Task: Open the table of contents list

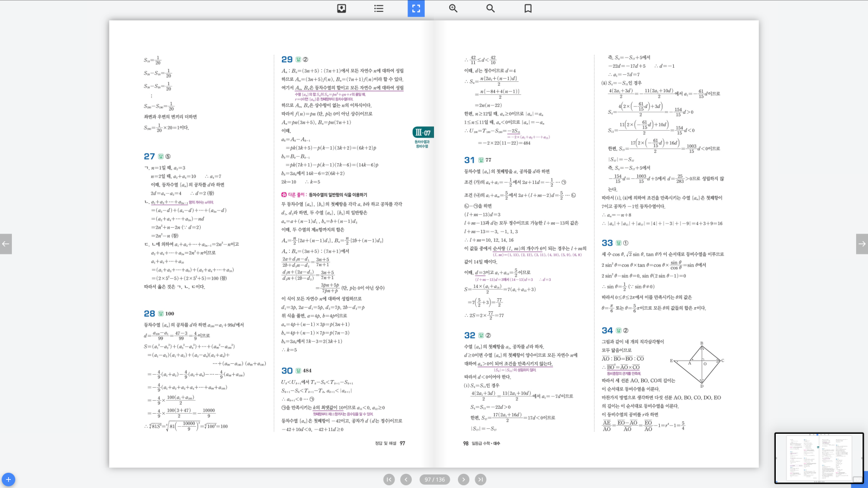Action: [x=379, y=8]
